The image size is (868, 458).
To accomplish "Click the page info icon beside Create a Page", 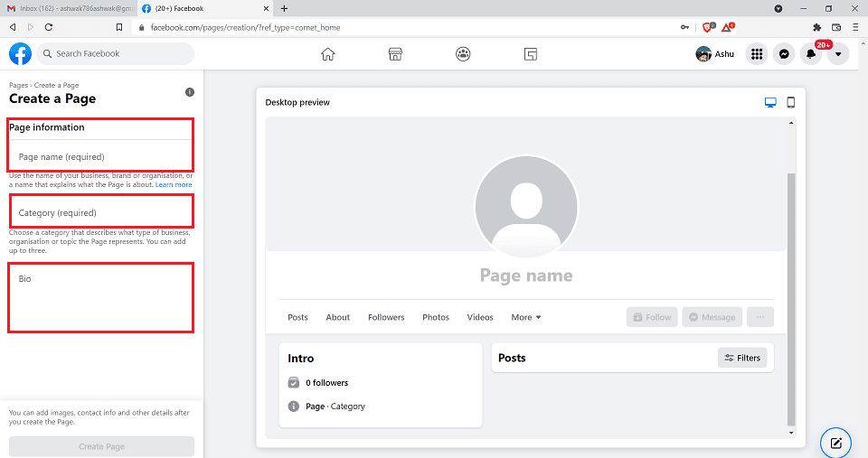I will [x=190, y=92].
